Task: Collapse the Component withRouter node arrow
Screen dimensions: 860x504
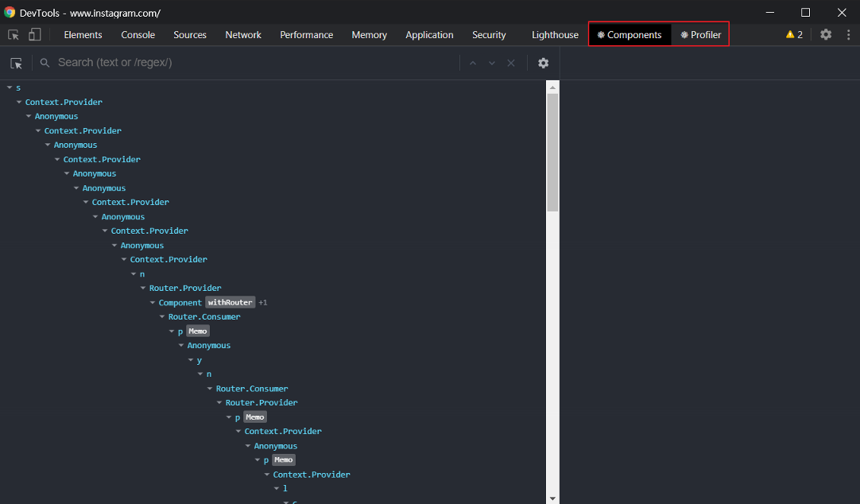Action: (x=153, y=303)
